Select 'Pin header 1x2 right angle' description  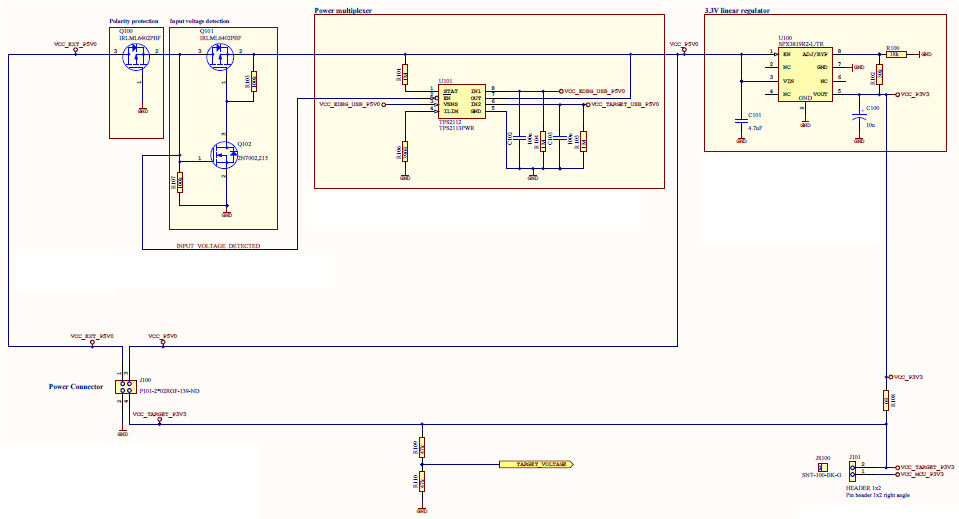click(x=878, y=495)
